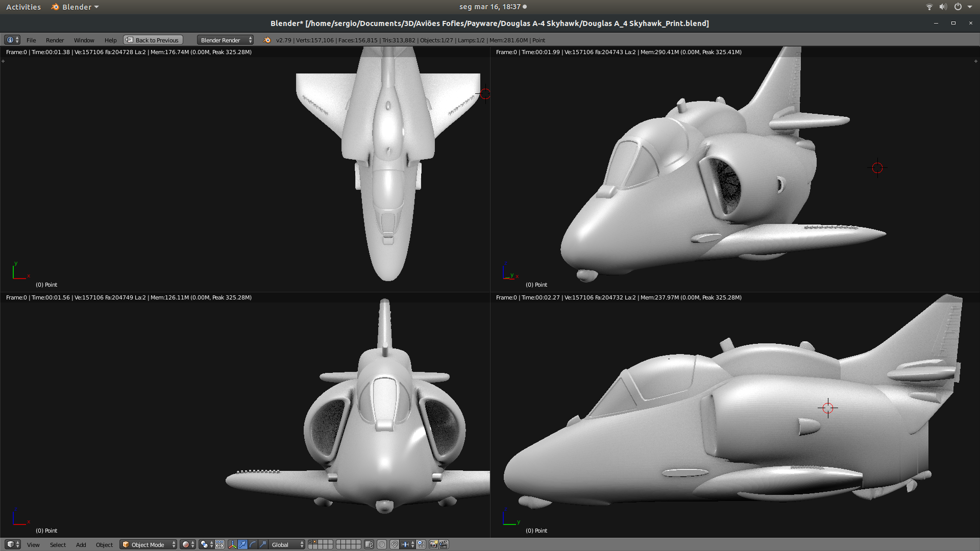The image size is (980, 551).
Task: Open the Object menu in the viewport header
Action: tap(104, 544)
